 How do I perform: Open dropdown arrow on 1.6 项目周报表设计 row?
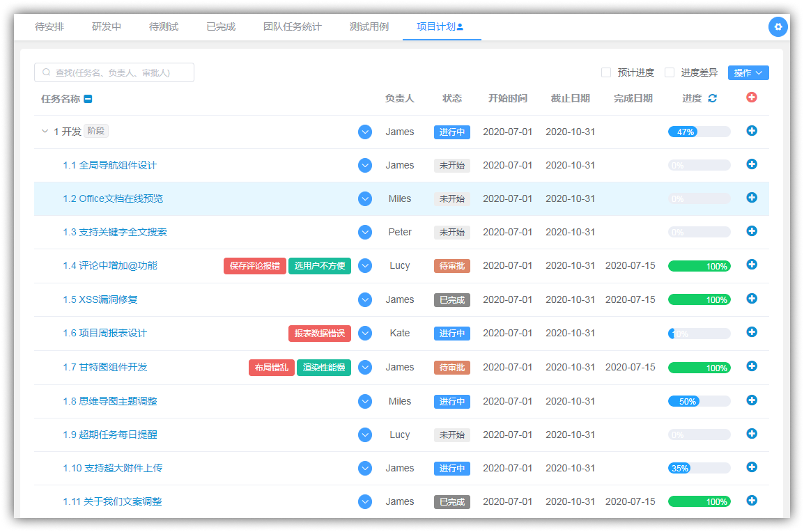tap(365, 334)
